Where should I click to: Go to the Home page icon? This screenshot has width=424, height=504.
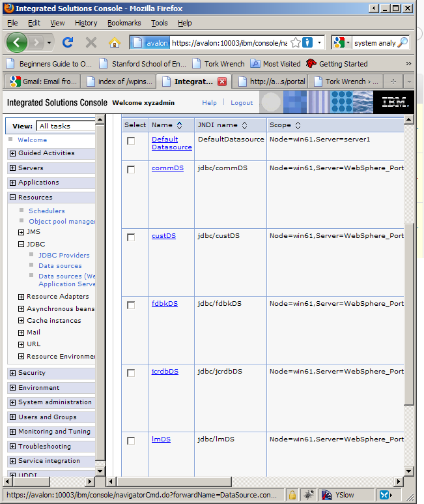(x=114, y=42)
